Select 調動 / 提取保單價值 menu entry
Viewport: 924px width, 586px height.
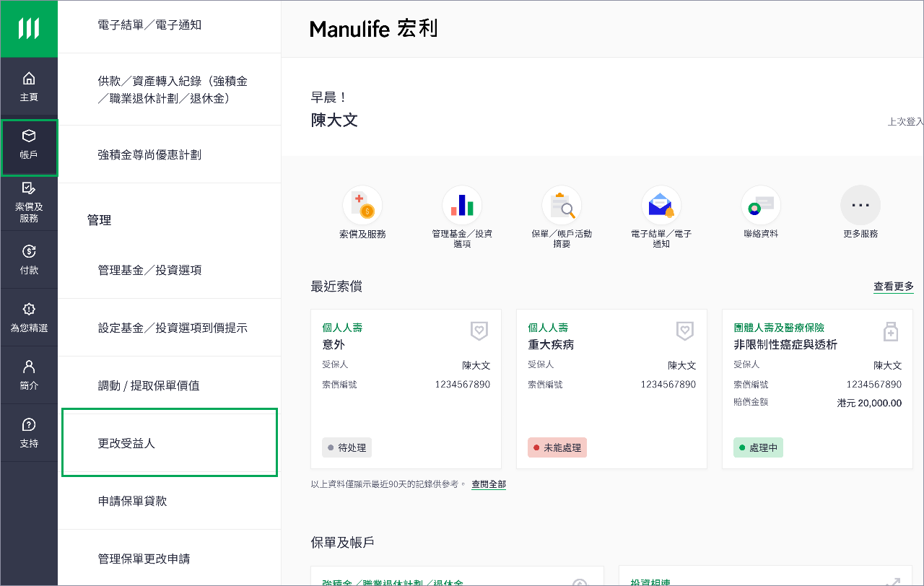click(x=169, y=385)
